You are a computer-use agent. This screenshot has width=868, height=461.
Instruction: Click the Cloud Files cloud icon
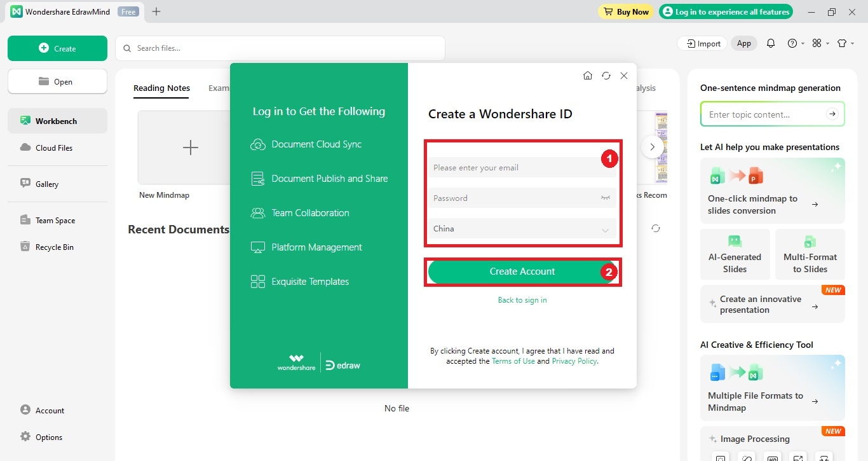point(25,148)
